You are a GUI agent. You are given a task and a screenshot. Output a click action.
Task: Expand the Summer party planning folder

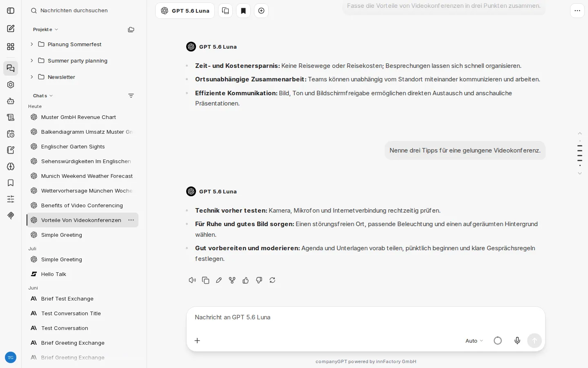32,61
